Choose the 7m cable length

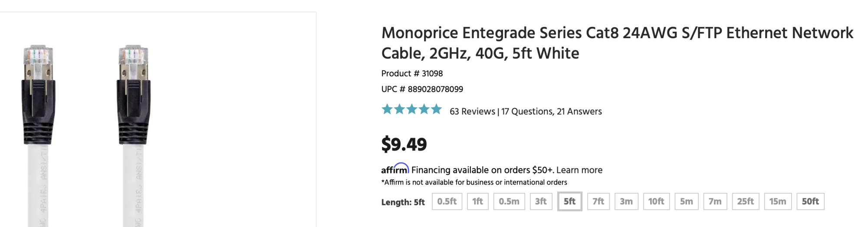click(x=715, y=201)
